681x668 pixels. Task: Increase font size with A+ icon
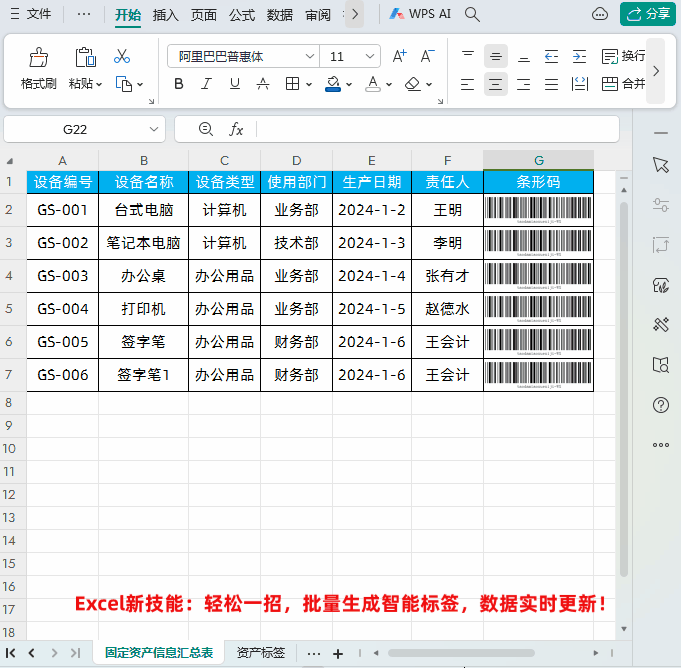[x=400, y=56]
